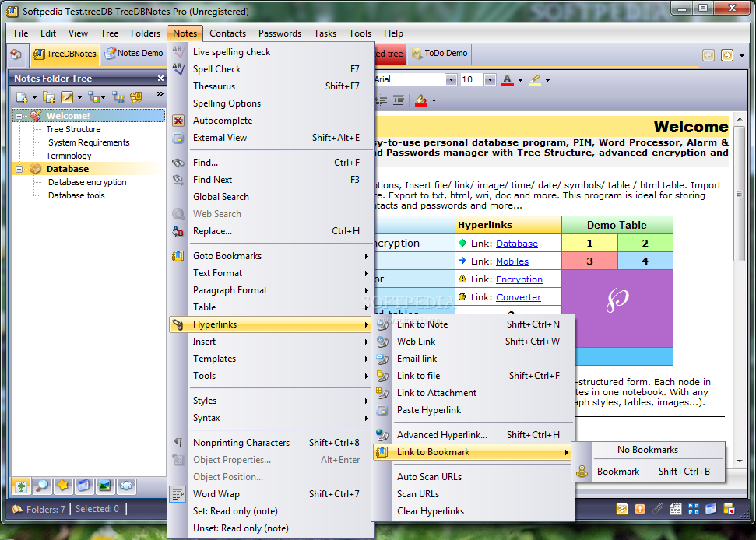756x540 pixels.
Task: Collapse the Welcome! tree node
Action: pyautogui.click(x=19, y=116)
